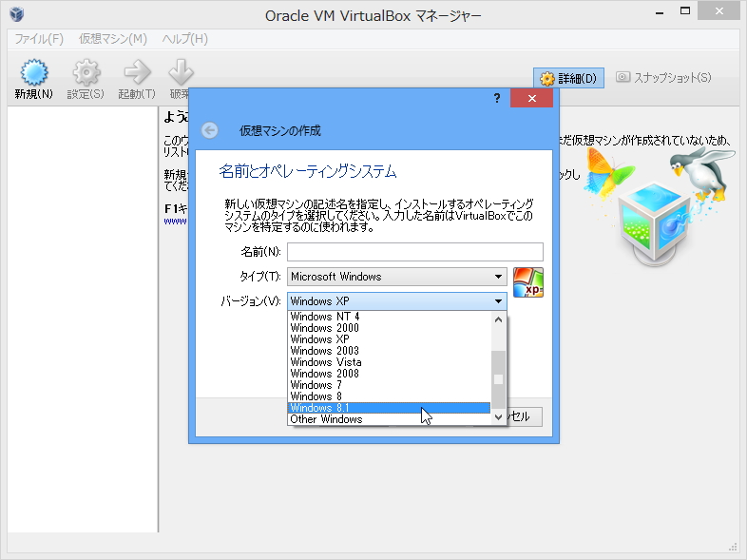Click the version list scroll up arrow
The width and height of the screenshot is (747, 560).
coord(498,319)
